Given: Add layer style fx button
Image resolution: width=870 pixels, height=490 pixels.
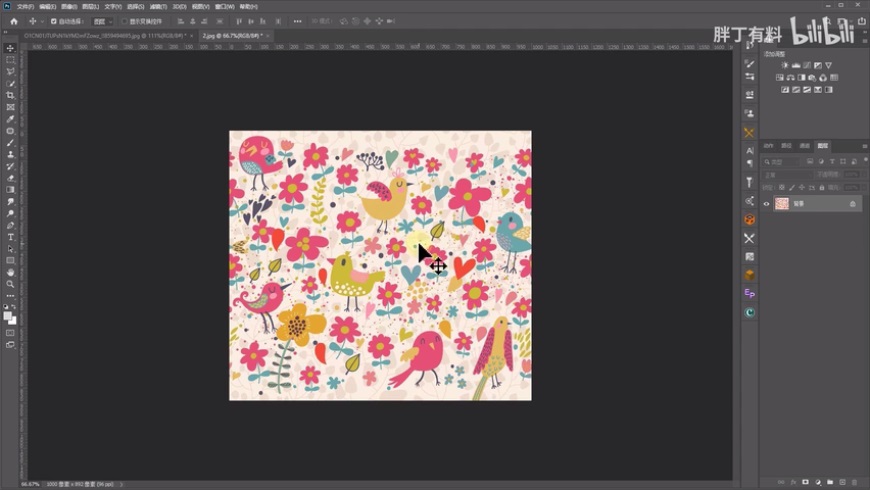Looking at the screenshot, I should tap(793, 482).
